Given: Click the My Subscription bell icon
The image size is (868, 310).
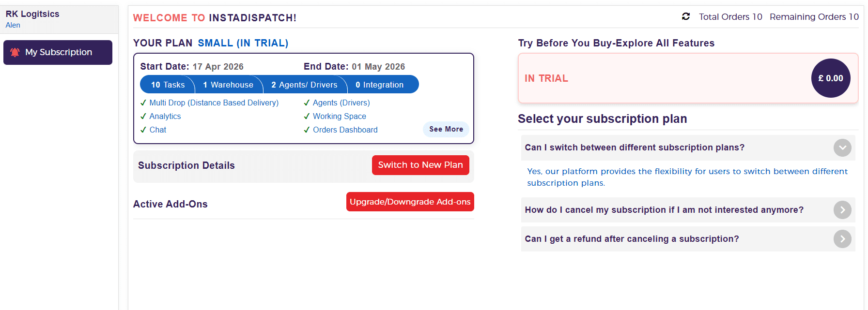Looking at the screenshot, I should [x=15, y=52].
